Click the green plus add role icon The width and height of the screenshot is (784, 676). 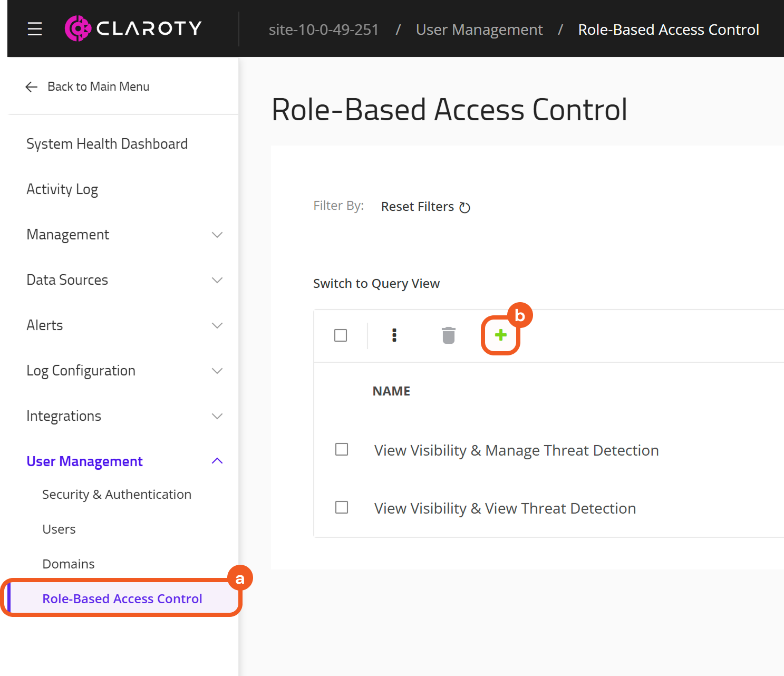500,335
